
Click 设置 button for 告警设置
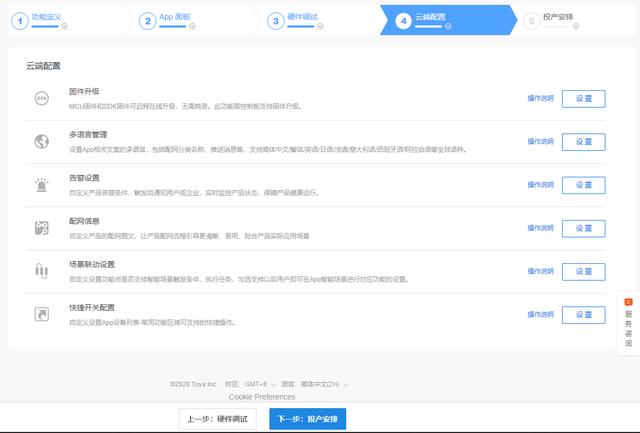pos(584,185)
